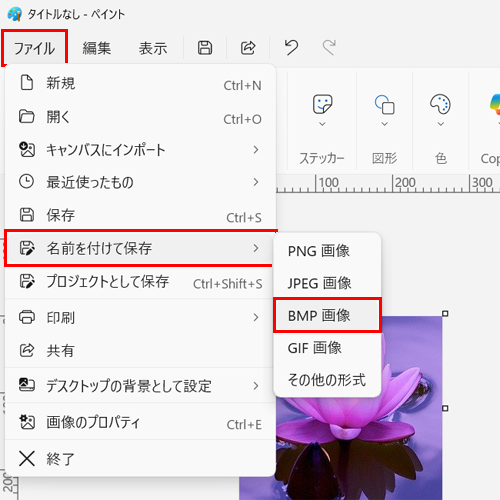Viewport: 500px width, 500px height.
Task: Click the プロジェクトとして保存 icon
Action: (x=27, y=281)
